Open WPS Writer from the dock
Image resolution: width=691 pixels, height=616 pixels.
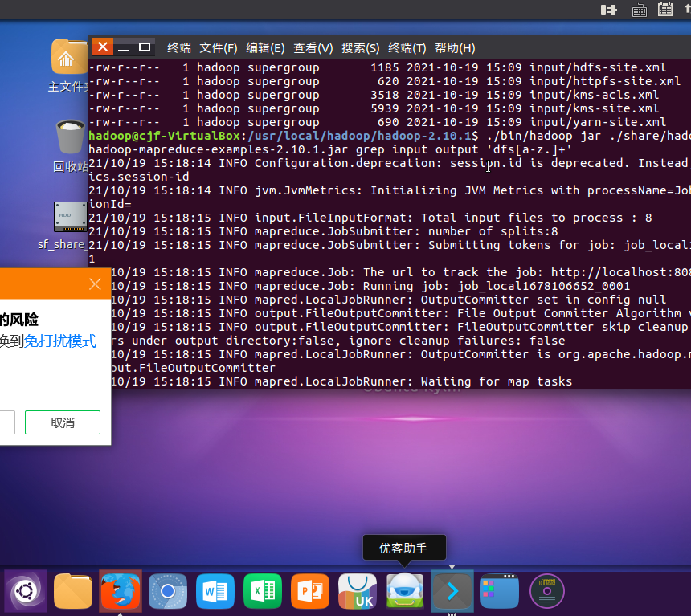point(215,591)
